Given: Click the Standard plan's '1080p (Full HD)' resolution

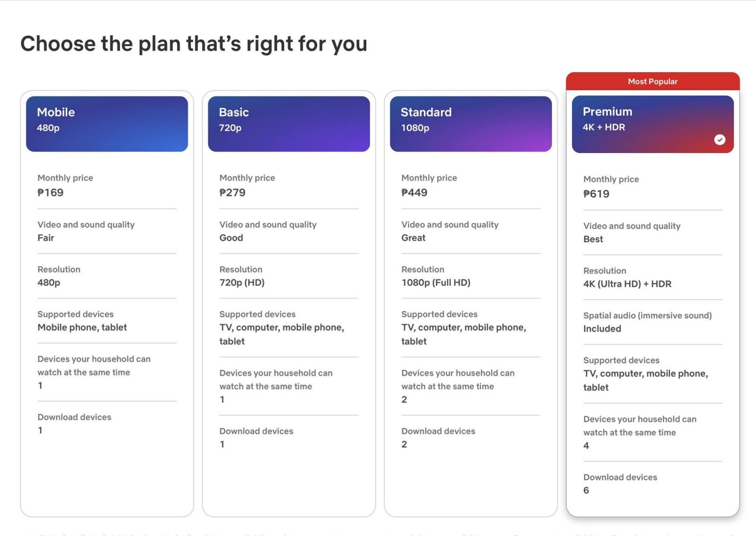Looking at the screenshot, I should (436, 283).
